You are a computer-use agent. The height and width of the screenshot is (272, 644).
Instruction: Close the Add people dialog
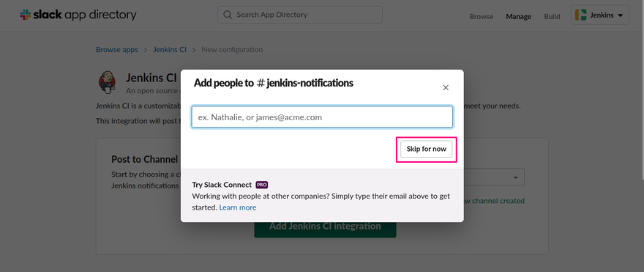point(446,88)
